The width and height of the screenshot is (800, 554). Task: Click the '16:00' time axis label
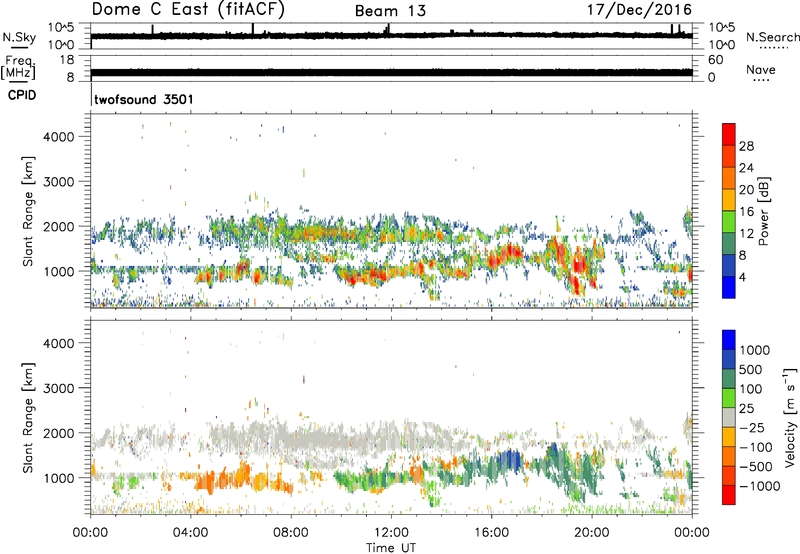pos(491,532)
